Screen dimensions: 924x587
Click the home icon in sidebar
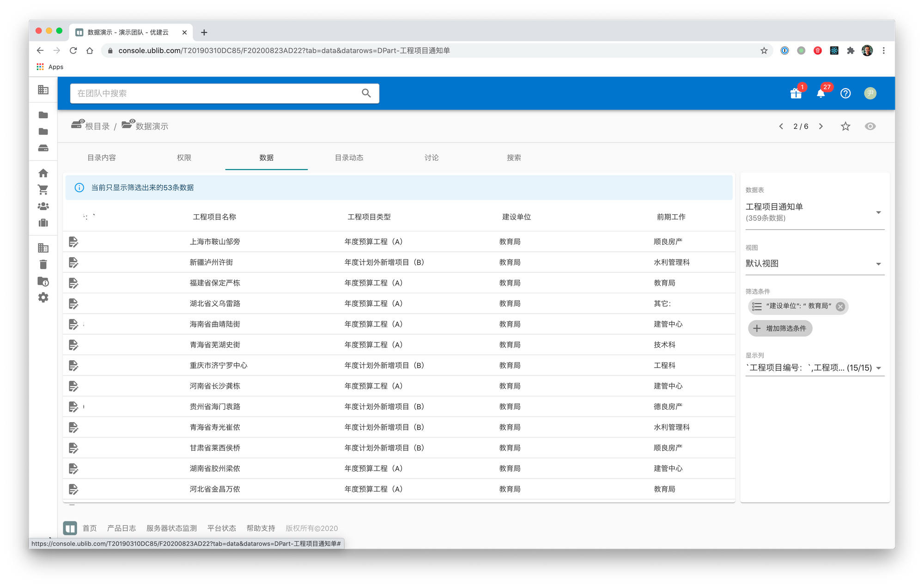click(43, 173)
